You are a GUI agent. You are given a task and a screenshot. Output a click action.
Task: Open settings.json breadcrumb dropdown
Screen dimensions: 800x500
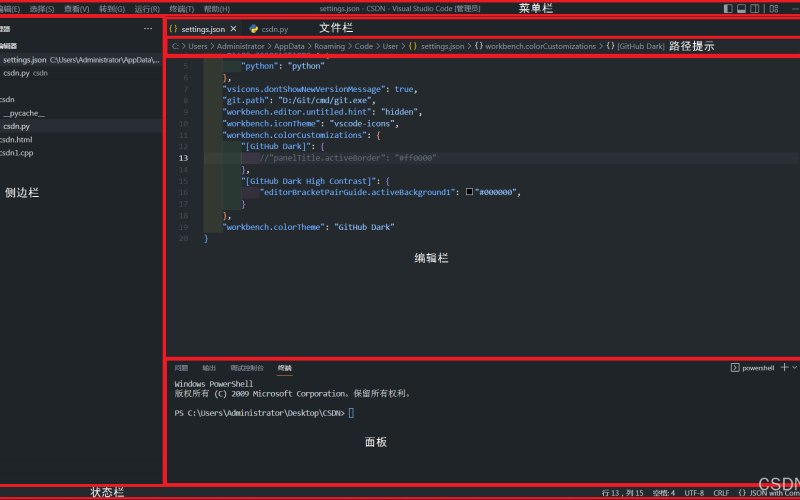pyautogui.click(x=442, y=46)
